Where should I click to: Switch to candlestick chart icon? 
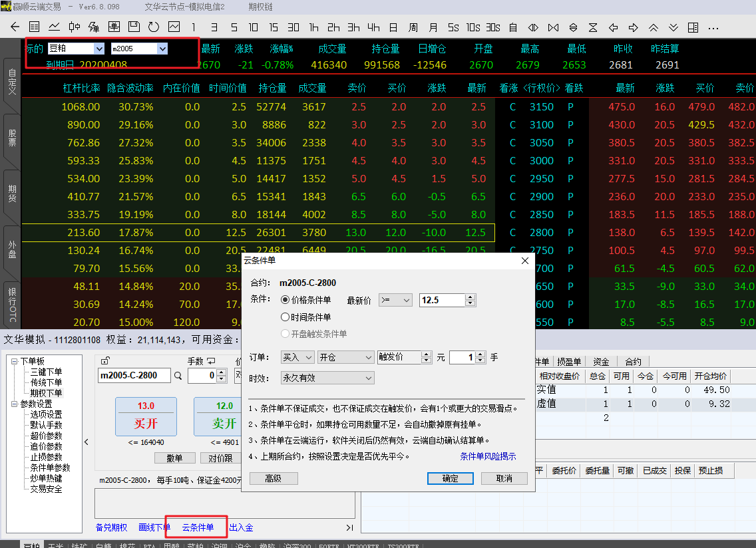click(x=74, y=27)
